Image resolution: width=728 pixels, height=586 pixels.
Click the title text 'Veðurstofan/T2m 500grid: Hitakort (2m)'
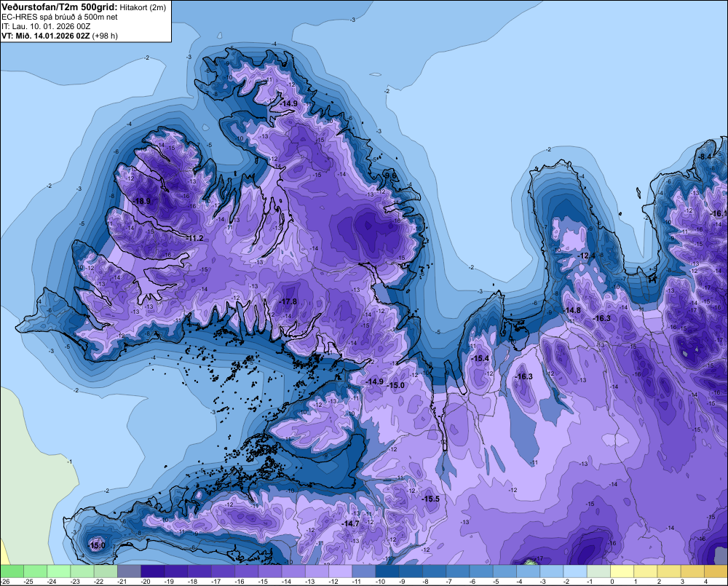coord(84,7)
